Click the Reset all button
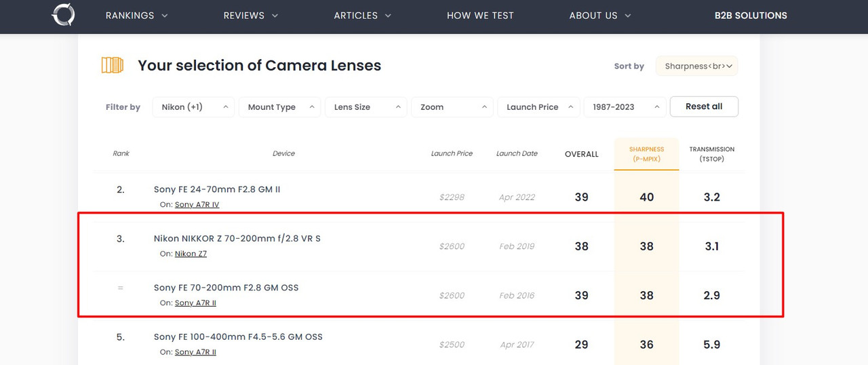 (704, 107)
